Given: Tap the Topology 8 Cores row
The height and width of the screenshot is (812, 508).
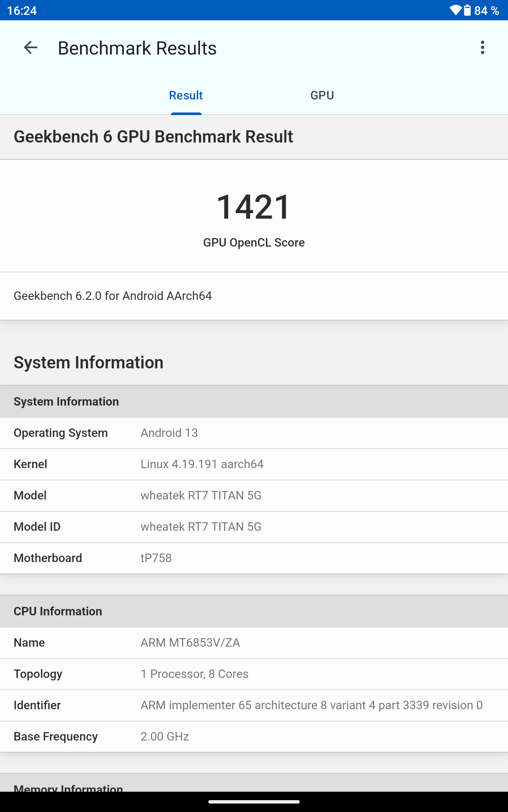Looking at the screenshot, I should coord(254,674).
